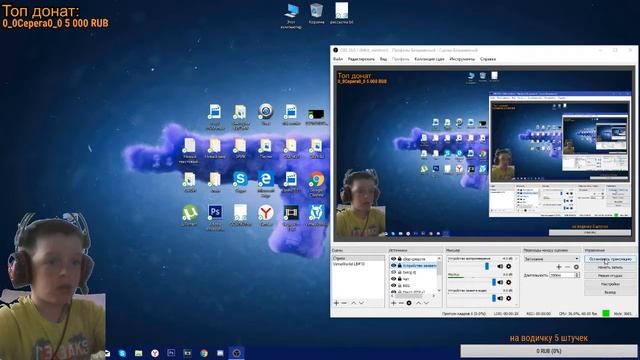Open the Затухание transition dropdown
640x360 pixels.
(x=551, y=259)
